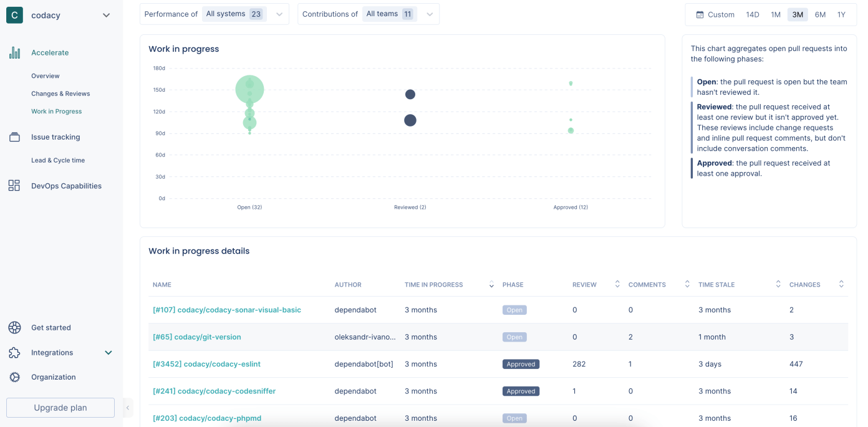Click the Open (32) axis label
The width and height of the screenshot is (868, 427).
pos(249,208)
